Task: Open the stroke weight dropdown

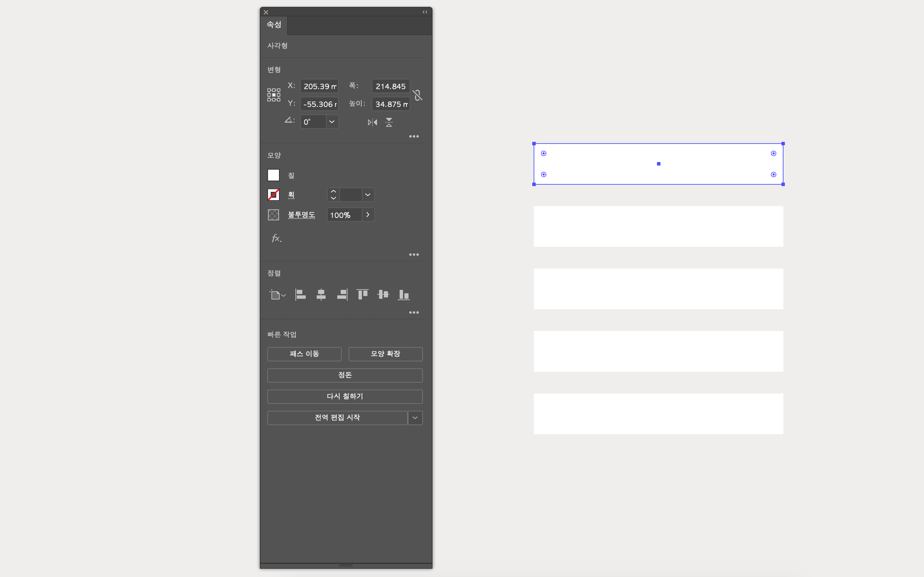Action: pos(367,195)
